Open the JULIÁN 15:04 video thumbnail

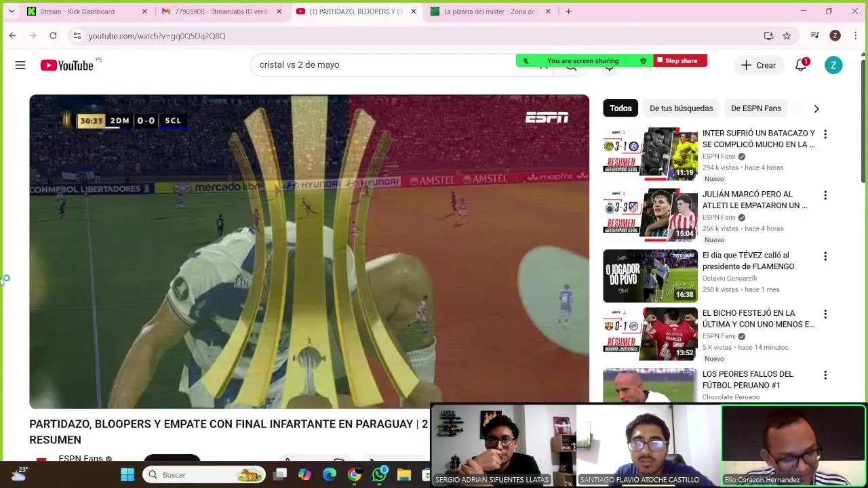650,214
